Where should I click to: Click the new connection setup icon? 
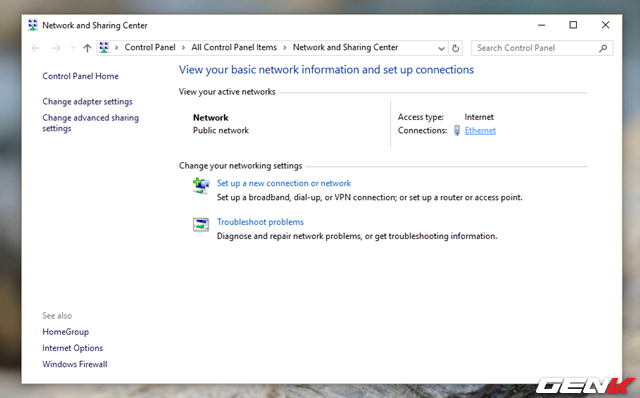201,186
